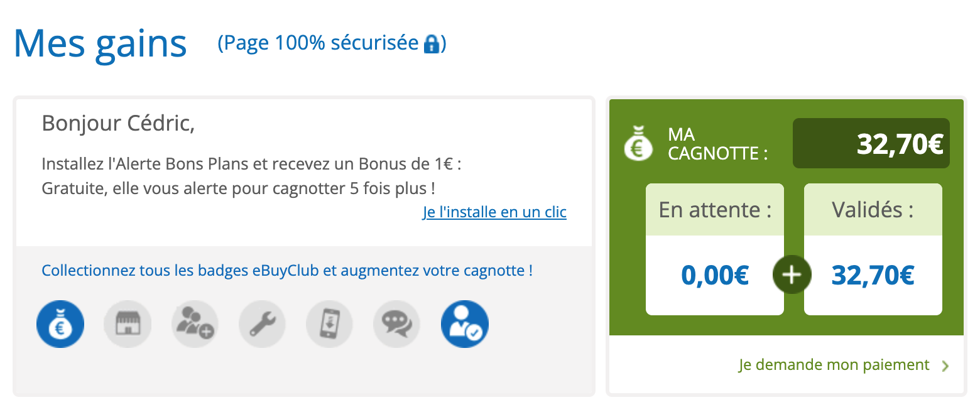This screenshot has height=412, width=980.
Task: Open the speech bubbles comments badge
Action: point(397,324)
